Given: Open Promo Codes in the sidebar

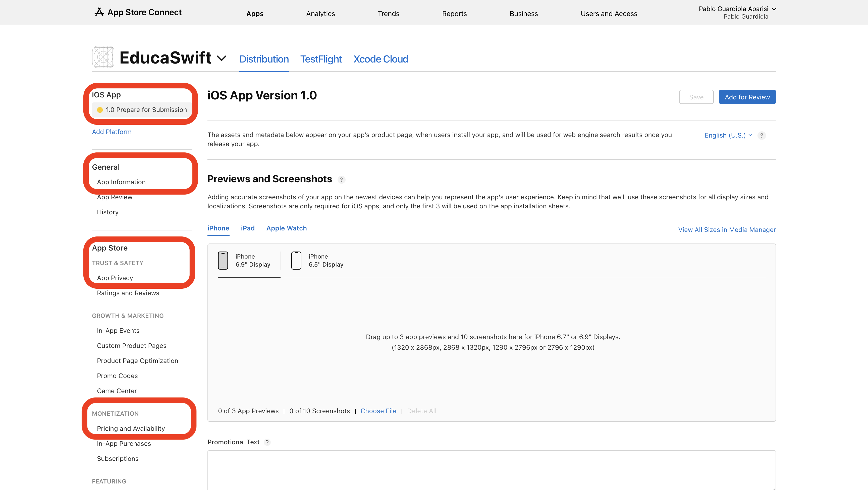Looking at the screenshot, I should point(117,376).
